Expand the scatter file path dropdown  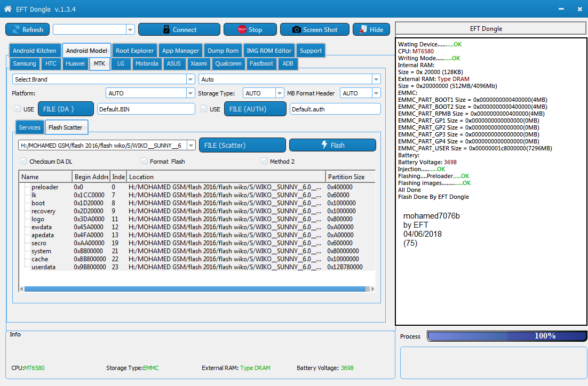click(191, 145)
